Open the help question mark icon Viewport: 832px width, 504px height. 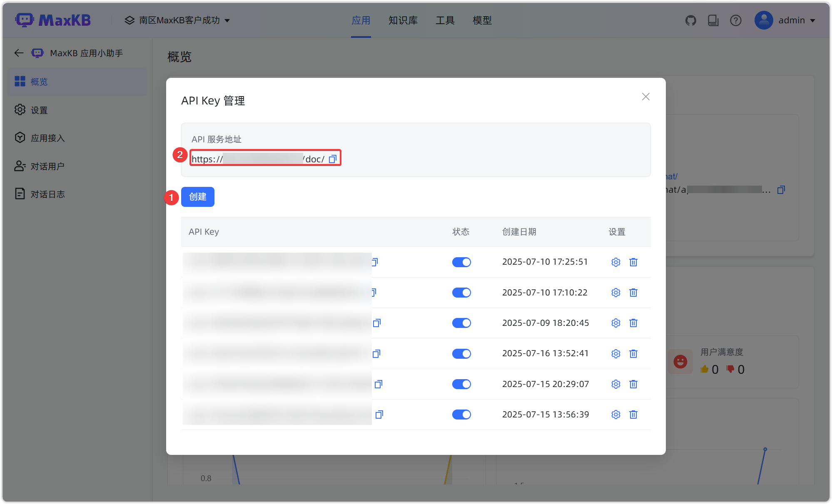tap(736, 20)
